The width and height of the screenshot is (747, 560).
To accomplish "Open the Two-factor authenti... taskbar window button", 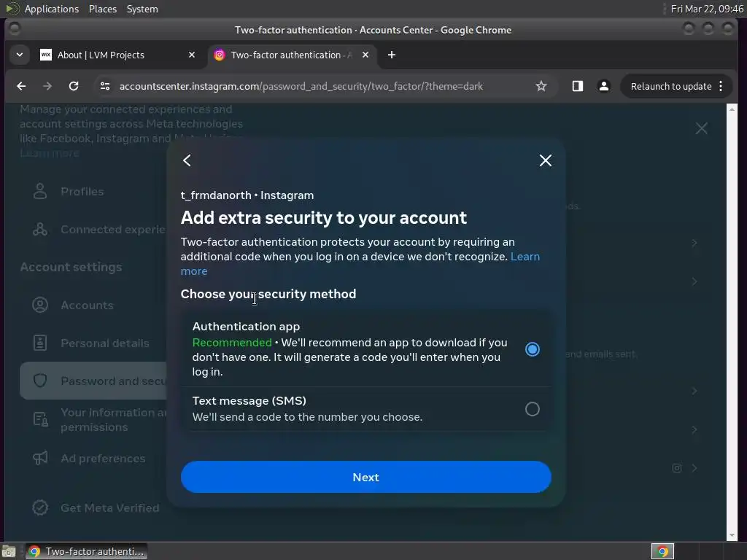I will tap(86, 551).
